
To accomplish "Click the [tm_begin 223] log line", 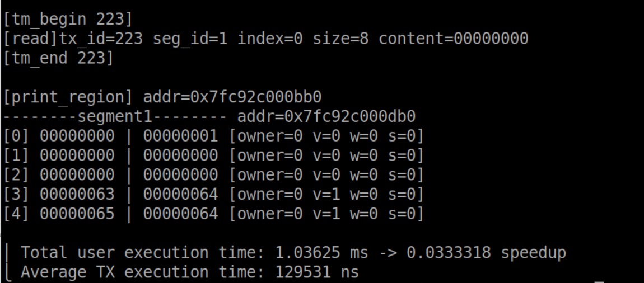I will pyautogui.click(x=68, y=20).
